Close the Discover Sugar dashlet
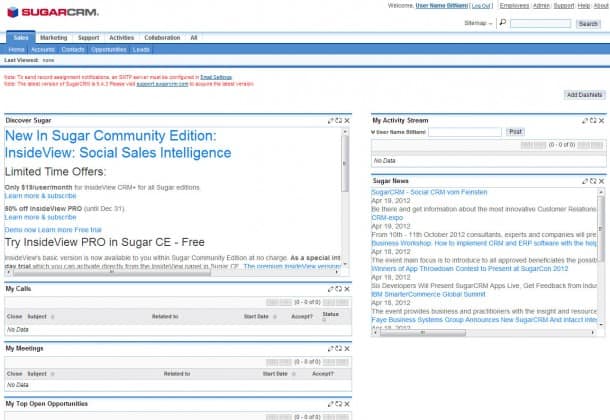Screen dimensions: 610x420 (347, 121)
